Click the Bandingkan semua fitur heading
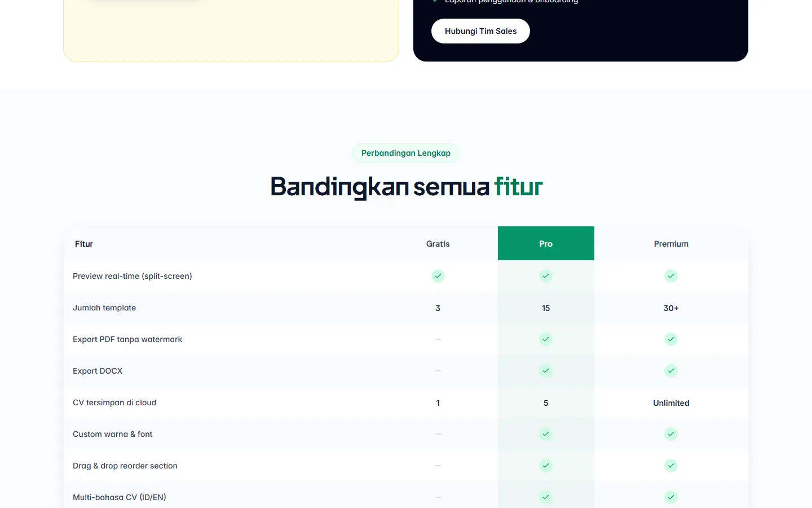Screen dimensions: 812x508 click(406, 187)
